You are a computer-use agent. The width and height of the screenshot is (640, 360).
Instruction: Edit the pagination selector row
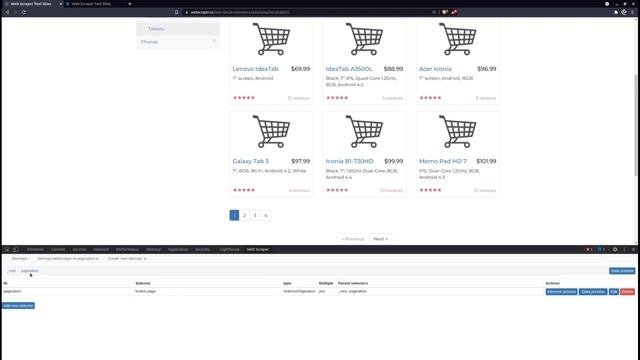point(613,292)
